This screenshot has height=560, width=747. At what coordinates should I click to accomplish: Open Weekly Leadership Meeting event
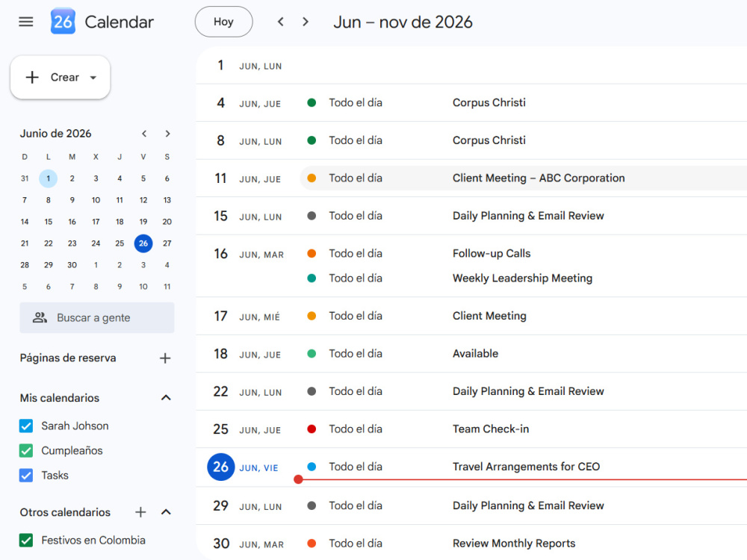[523, 278]
